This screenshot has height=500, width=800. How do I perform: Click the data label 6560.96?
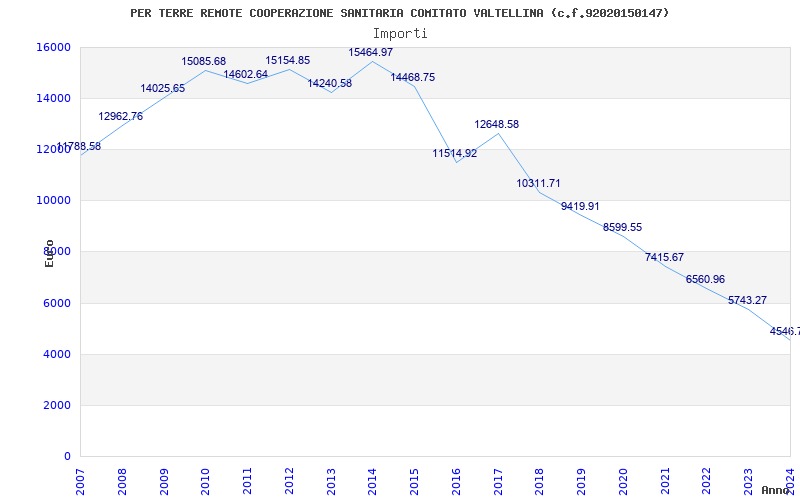(705, 280)
